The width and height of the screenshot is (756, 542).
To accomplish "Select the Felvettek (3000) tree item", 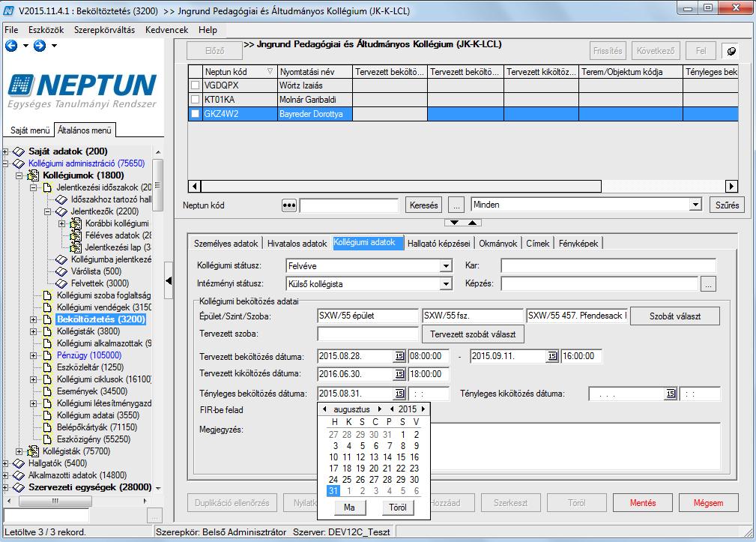I will [100, 283].
